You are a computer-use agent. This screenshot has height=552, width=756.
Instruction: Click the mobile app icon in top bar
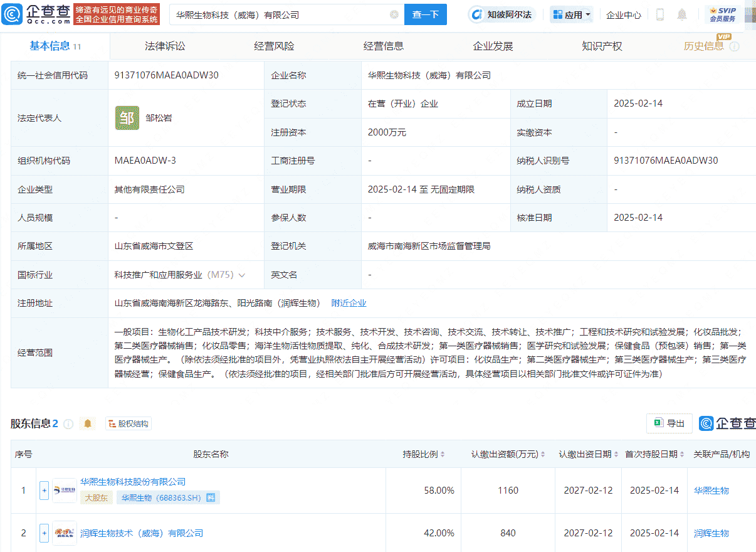tap(659, 14)
